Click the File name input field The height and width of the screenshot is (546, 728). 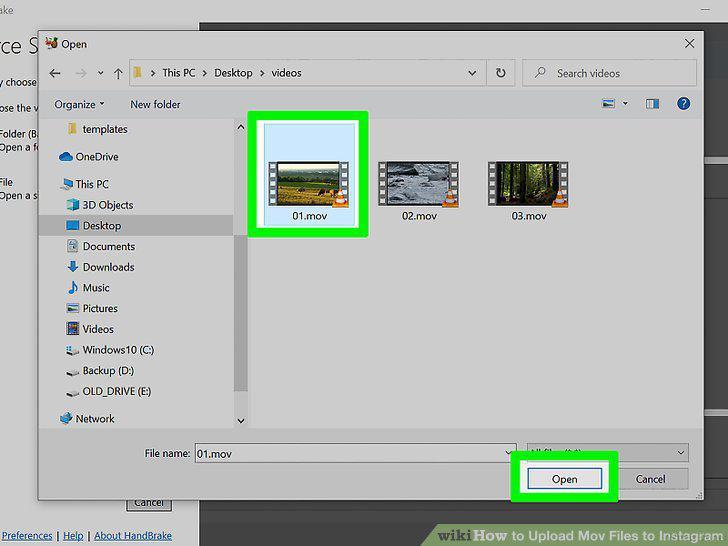[355, 453]
